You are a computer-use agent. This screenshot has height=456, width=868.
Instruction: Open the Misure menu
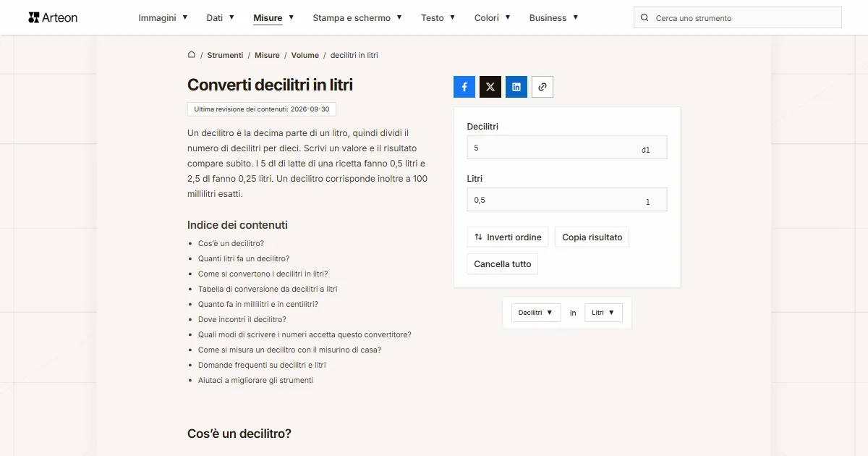[x=273, y=17]
